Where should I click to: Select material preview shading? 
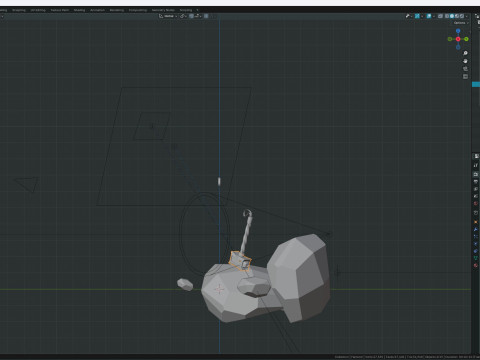point(457,16)
